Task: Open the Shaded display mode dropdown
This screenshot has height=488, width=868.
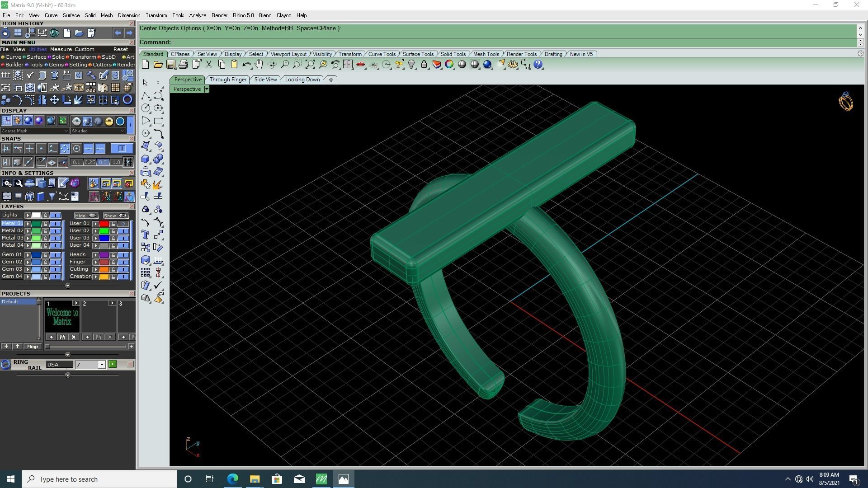Action: coord(98,131)
